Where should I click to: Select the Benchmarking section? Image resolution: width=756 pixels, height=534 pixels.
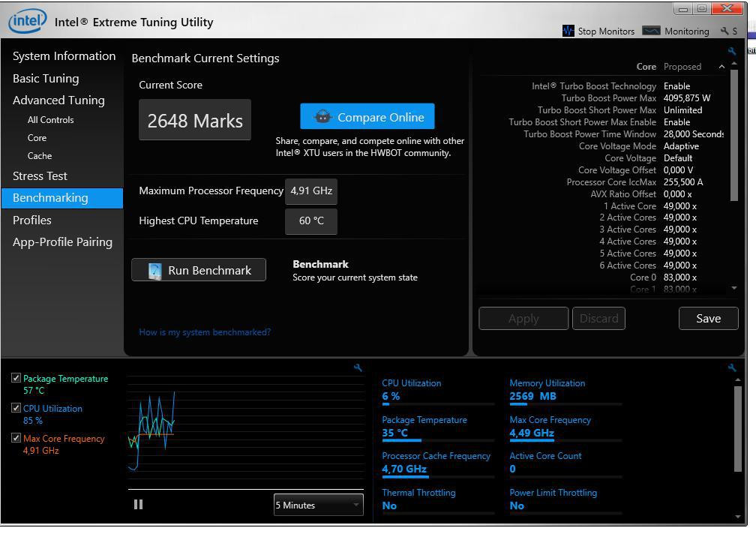click(62, 198)
